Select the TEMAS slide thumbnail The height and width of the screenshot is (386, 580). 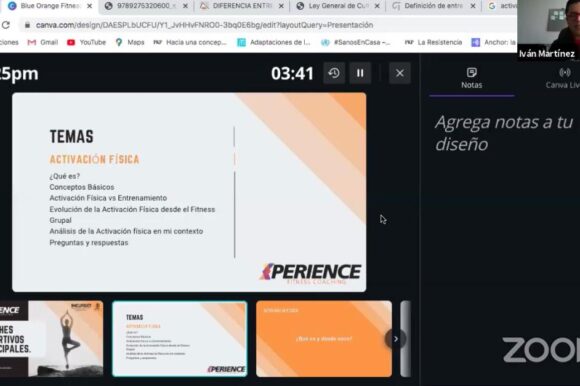(180, 339)
